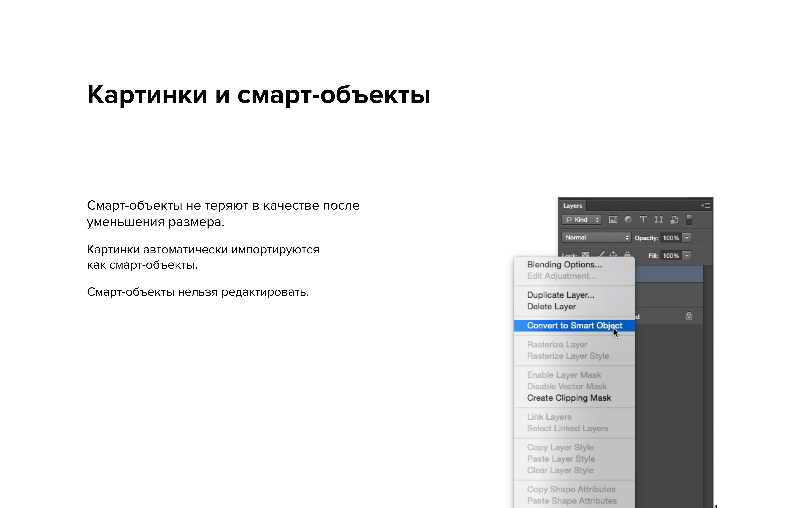Filter layers by pixel image kind
Image resolution: width=812 pixels, height=508 pixels.
pos(613,220)
